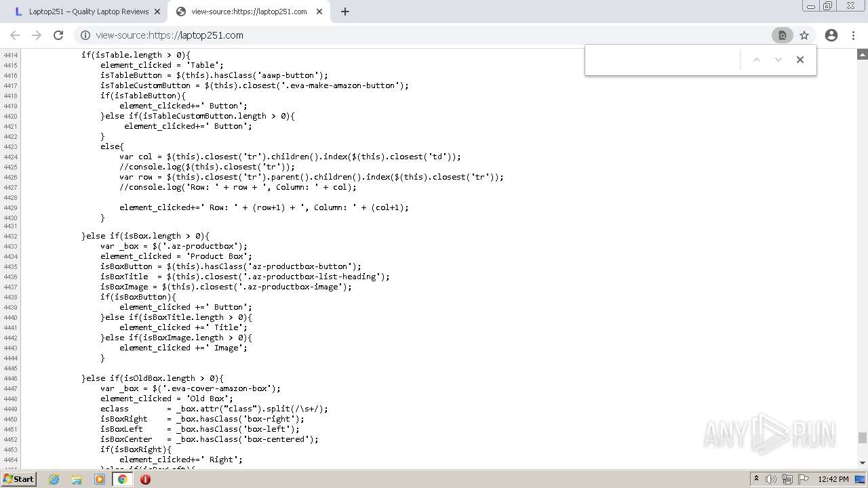Click the find-in-page icon in the address bar

click(782, 35)
